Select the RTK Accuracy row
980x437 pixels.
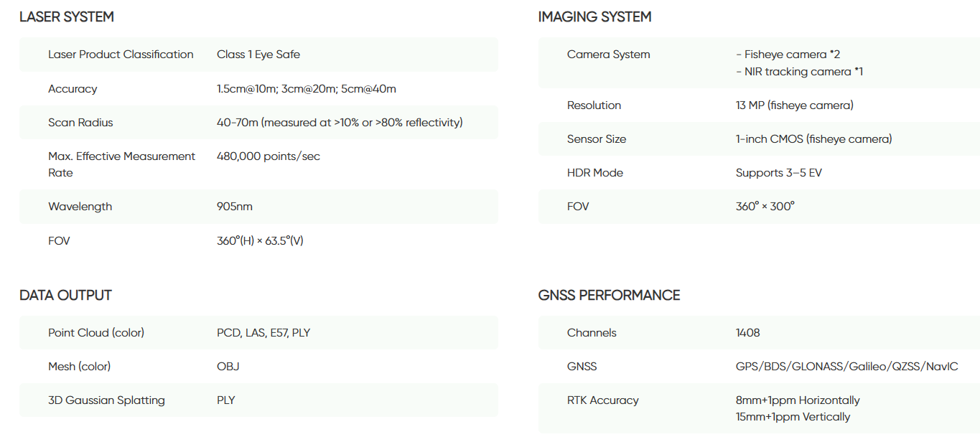(759, 408)
